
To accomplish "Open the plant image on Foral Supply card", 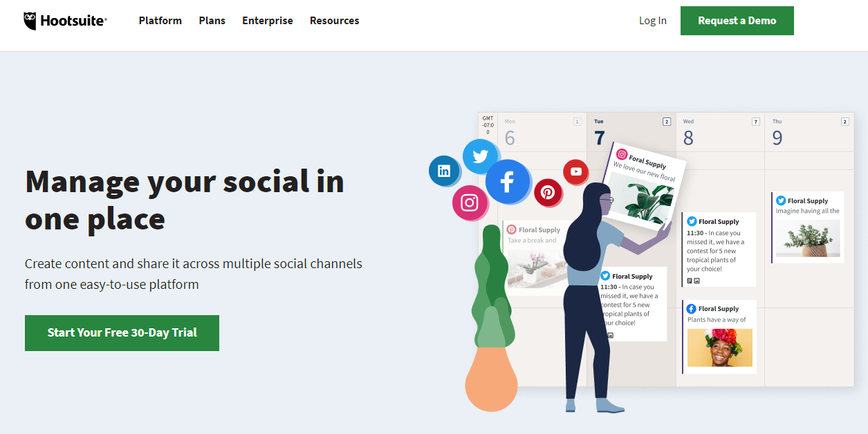I will [x=642, y=199].
